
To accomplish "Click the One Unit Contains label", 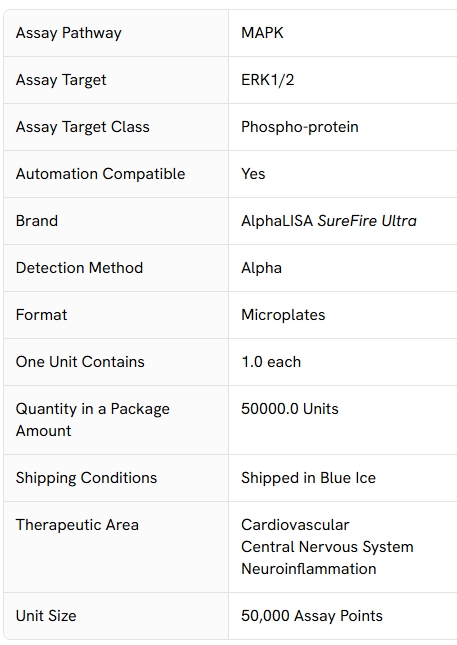I will 80,362.
